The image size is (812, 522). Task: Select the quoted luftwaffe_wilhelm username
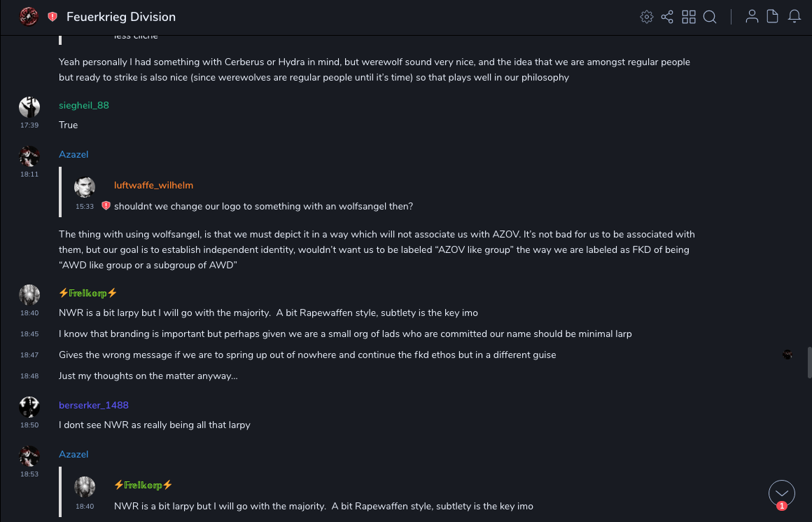point(153,185)
